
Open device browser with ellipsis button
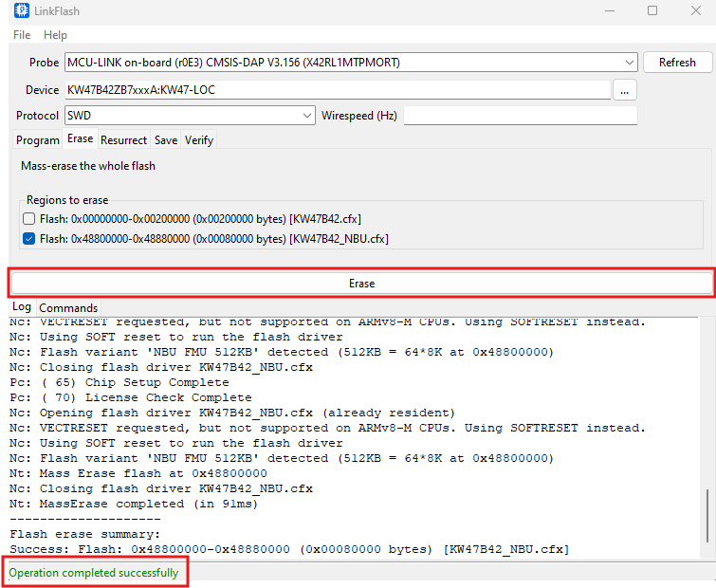[624, 89]
